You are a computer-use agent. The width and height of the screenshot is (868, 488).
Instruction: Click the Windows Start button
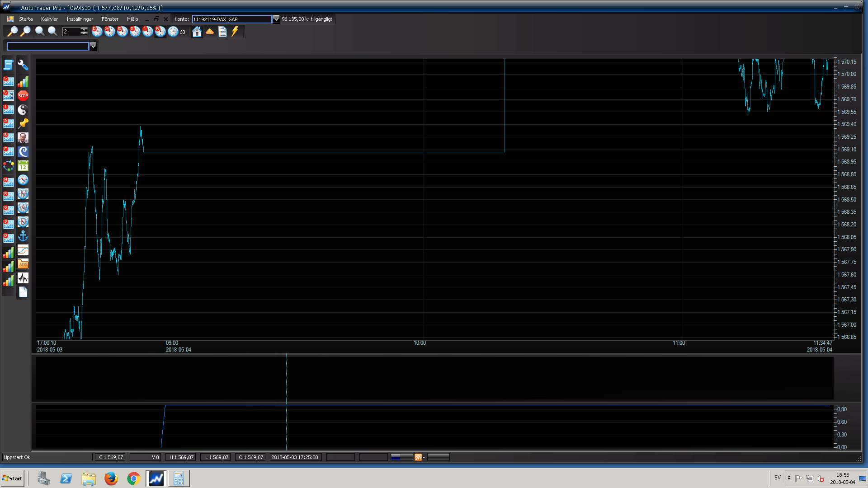(13, 479)
